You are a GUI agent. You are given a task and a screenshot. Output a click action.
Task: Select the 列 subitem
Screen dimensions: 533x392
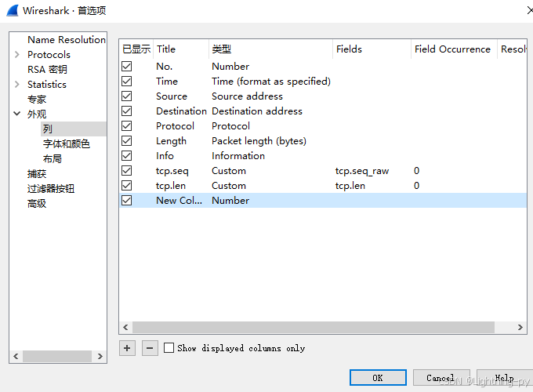pos(48,129)
